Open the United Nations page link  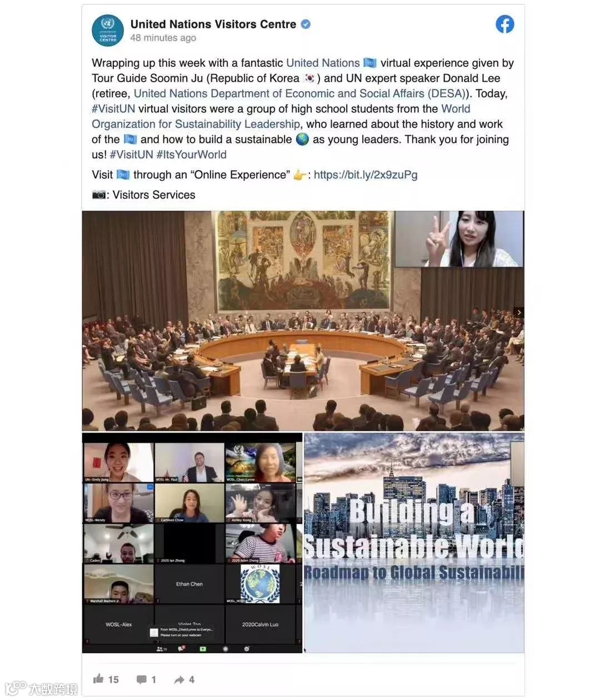point(323,63)
